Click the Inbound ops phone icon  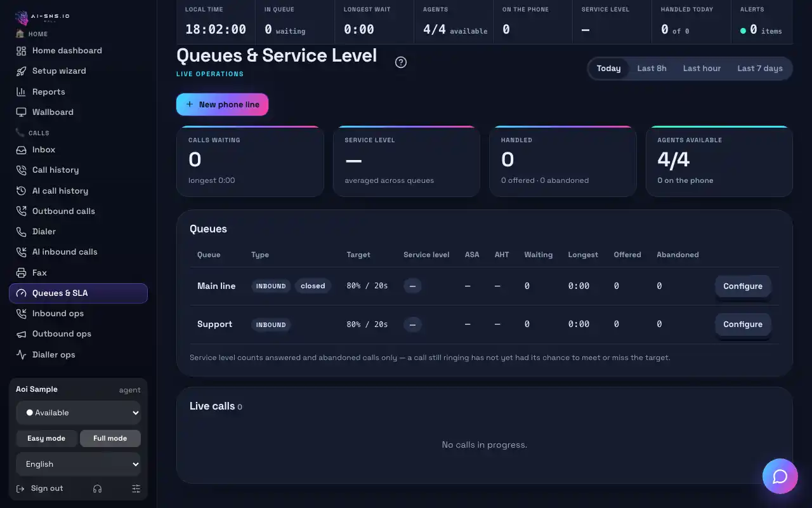point(21,314)
